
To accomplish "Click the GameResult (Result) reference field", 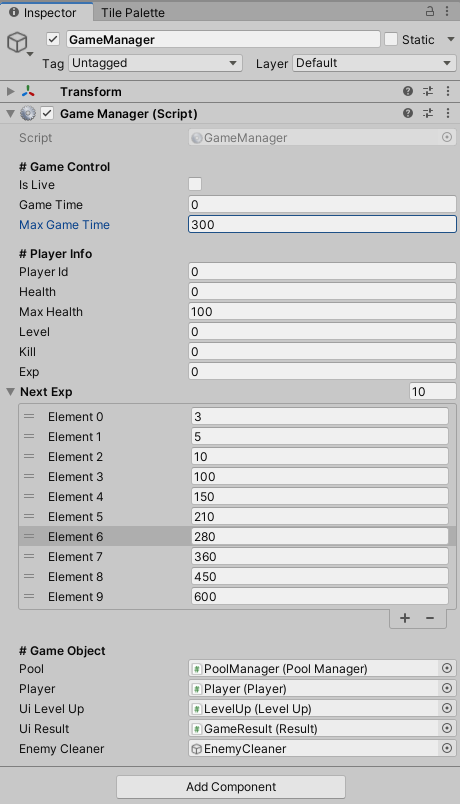I will pyautogui.click(x=315, y=728).
